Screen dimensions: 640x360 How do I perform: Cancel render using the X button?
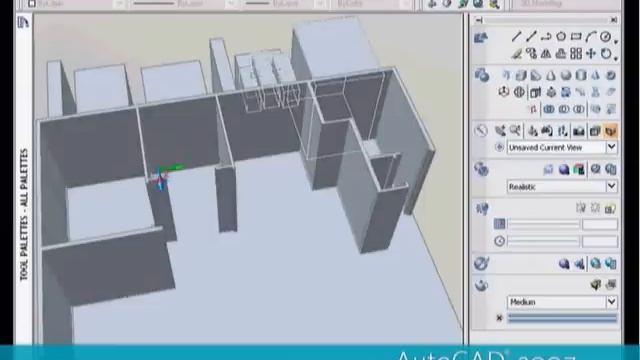(x=499, y=318)
